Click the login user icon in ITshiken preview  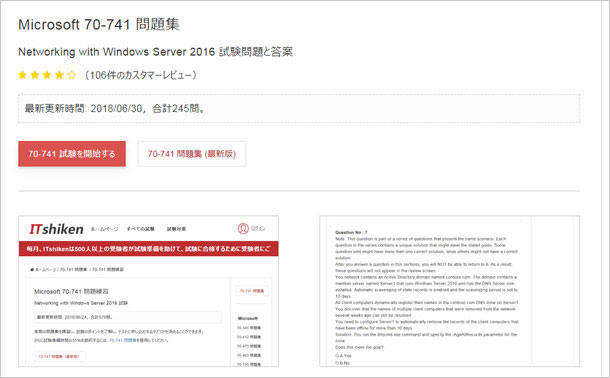point(243,228)
